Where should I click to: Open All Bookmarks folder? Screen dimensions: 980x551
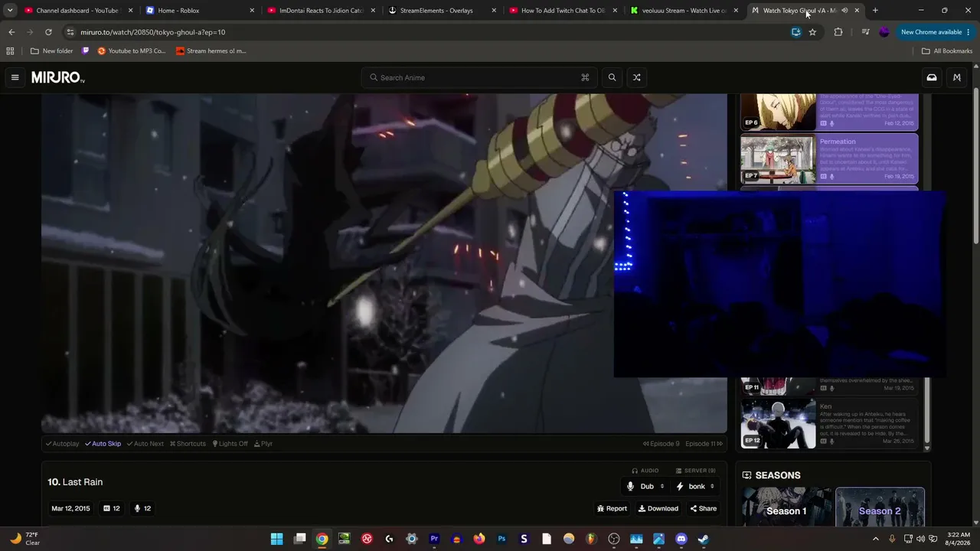(947, 51)
